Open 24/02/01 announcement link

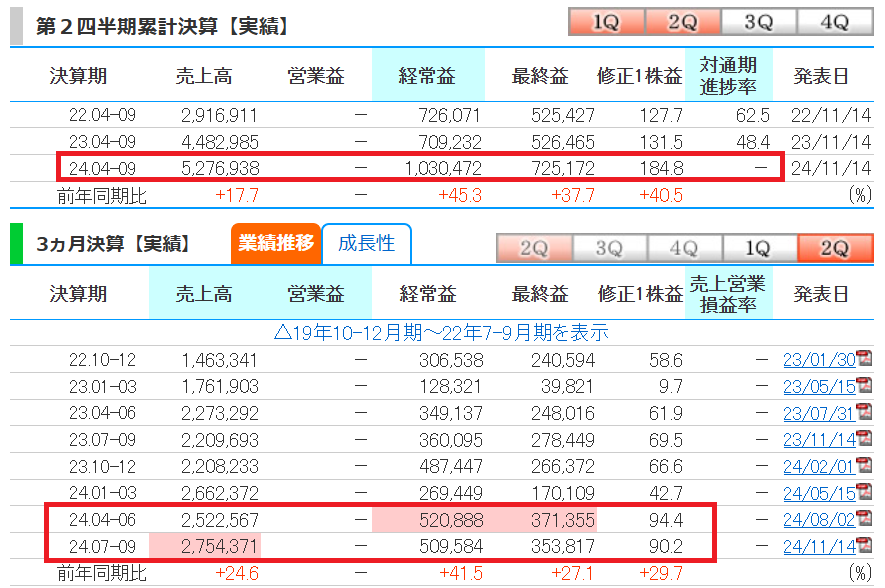[x=820, y=466]
